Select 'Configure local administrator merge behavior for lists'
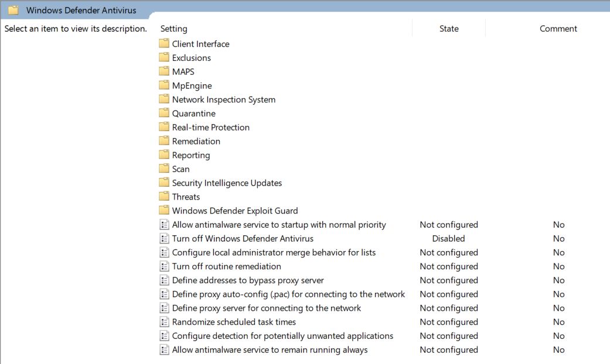Image resolution: width=610 pixels, height=364 pixels. pos(274,252)
